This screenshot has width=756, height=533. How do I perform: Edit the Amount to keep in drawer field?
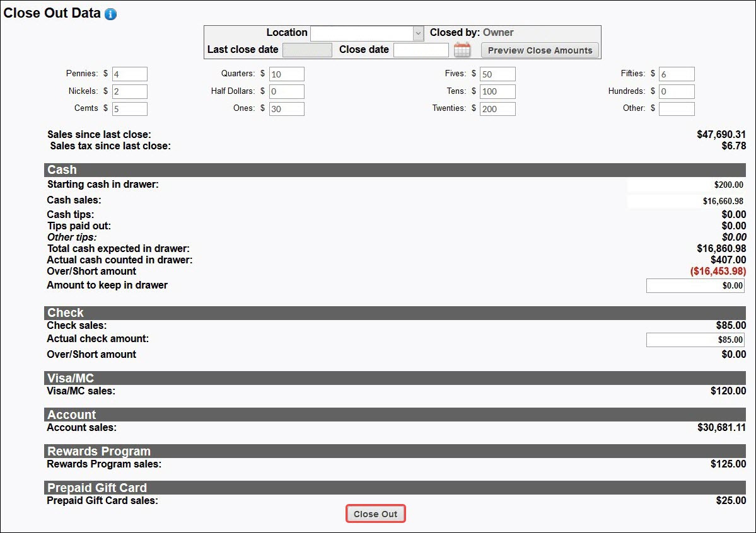pos(695,285)
